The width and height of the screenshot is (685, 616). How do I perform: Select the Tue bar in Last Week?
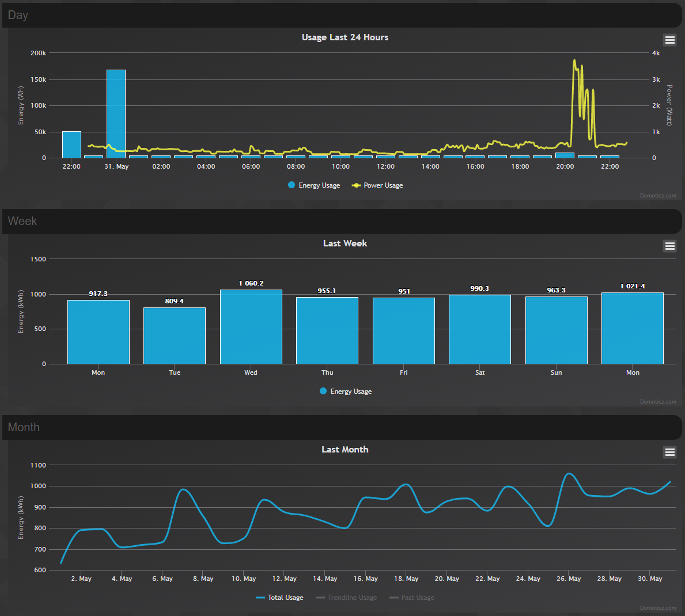coord(175,336)
